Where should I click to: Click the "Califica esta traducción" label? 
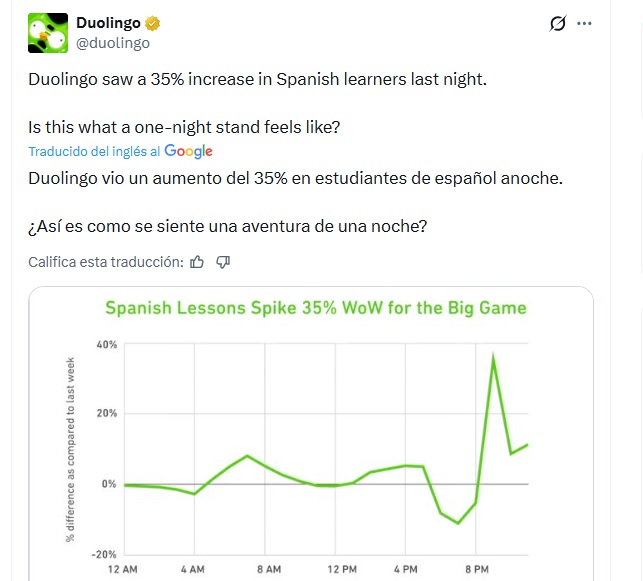tap(106, 262)
